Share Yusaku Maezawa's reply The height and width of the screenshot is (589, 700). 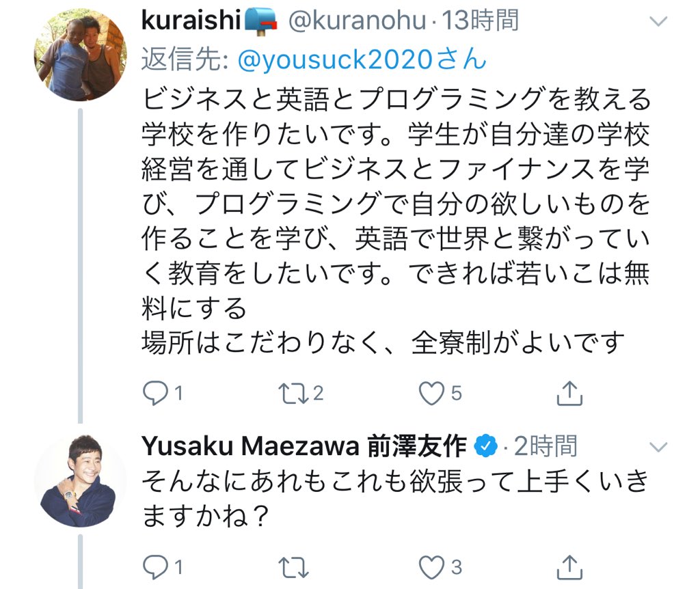[x=569, y=566]
